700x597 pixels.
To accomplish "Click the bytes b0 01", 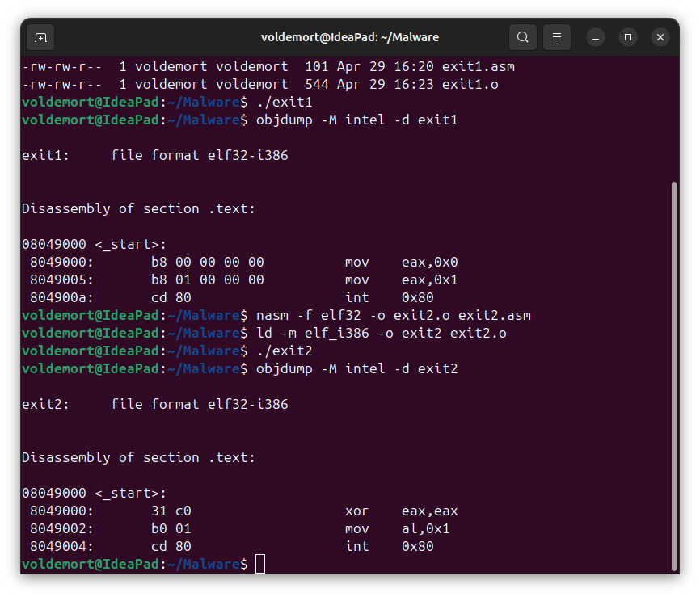I will pyautogui.click(x=171, y=528).
